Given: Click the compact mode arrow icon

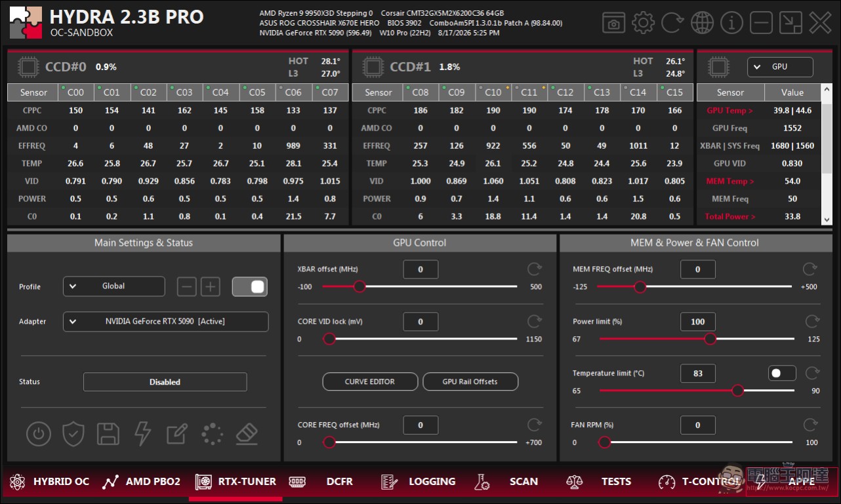Looking at the screenshot, I should 790,23.
